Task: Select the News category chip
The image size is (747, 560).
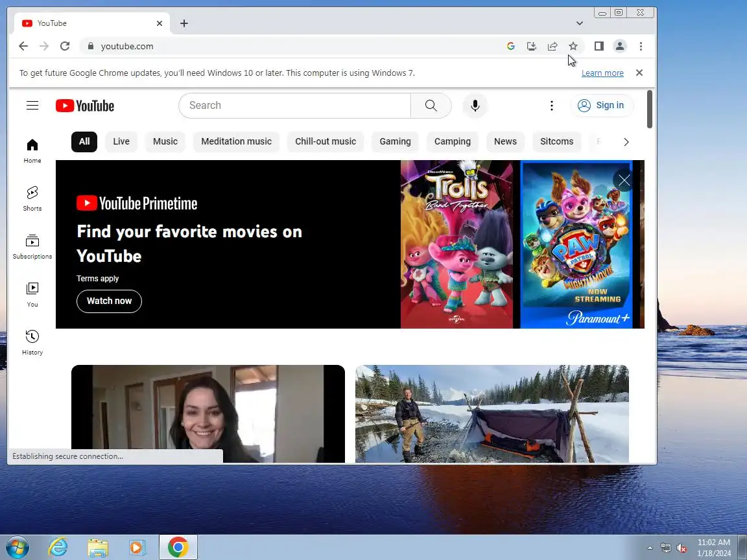Action: tap(505, 141)
